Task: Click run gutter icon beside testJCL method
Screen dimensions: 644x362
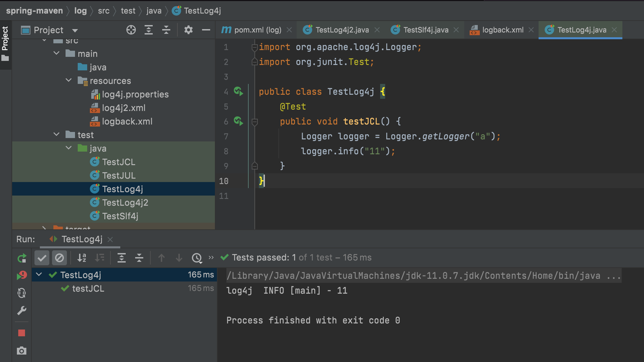Action: click(x=239, y=121)
